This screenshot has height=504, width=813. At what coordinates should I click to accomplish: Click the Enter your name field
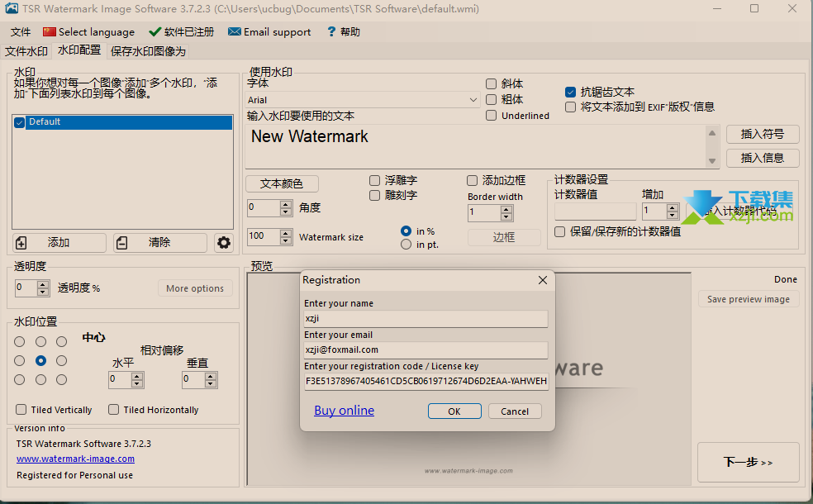[426, 318]
